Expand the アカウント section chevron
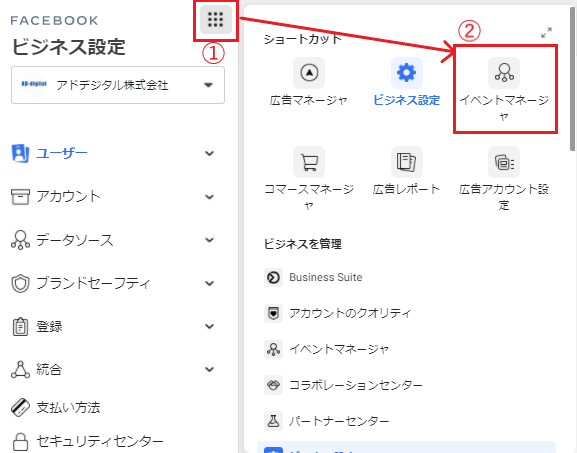Viewport: 577px width, 453px height. point(209,197)
